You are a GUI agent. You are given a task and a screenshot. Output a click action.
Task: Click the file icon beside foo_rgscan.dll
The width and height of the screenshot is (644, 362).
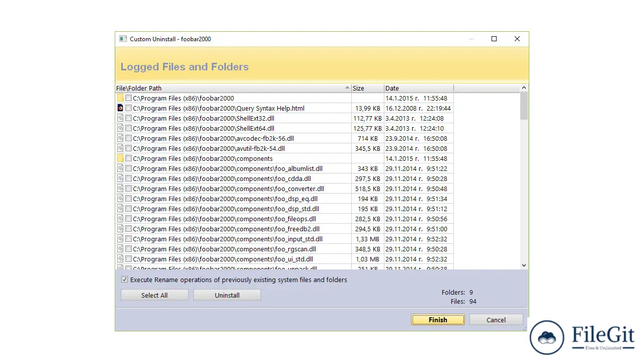[120, 249]
